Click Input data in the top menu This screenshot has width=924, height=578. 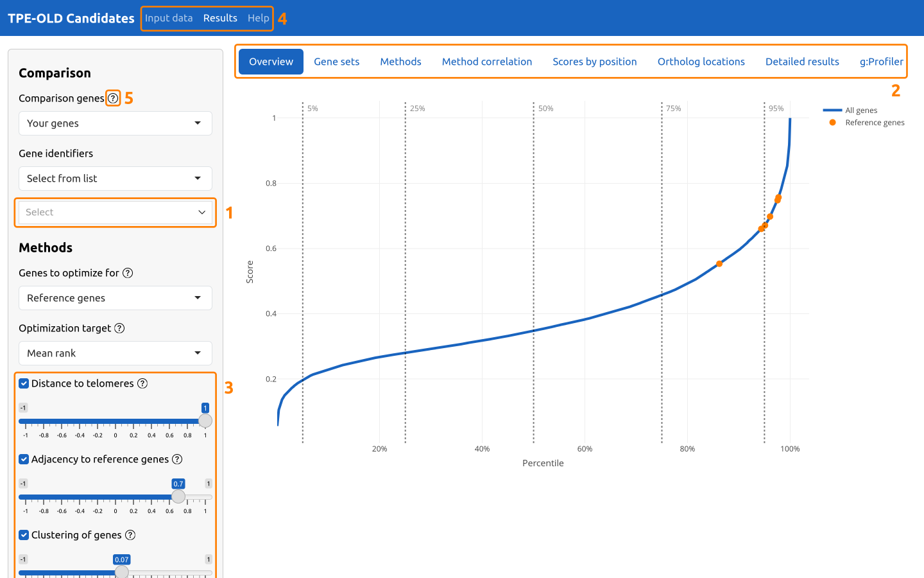[169, 18]
